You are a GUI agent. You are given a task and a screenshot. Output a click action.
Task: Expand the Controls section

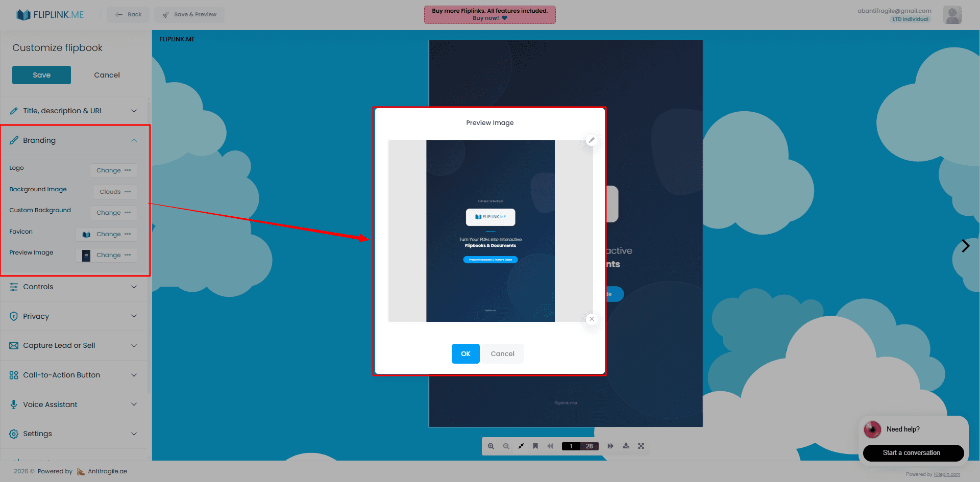74,287
